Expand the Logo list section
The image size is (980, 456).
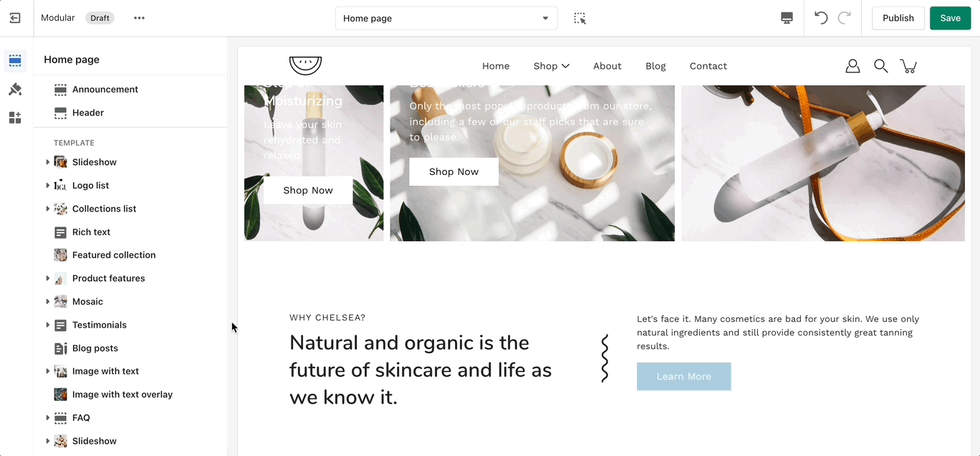tap(47, 186)
